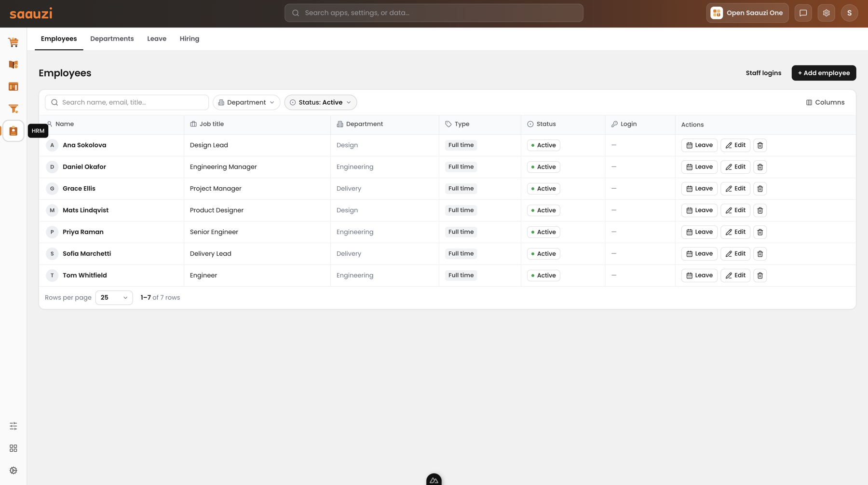Delete Ana Sokolova with trash icon
The height and width of the screenshot is (485, 868).
point(760,145)
